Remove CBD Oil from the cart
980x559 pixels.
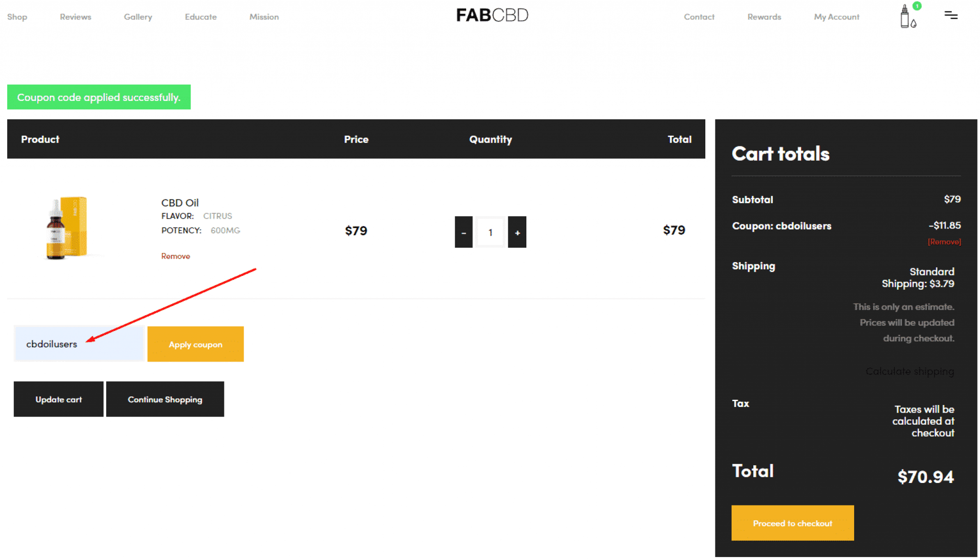(x=176, y=256)
